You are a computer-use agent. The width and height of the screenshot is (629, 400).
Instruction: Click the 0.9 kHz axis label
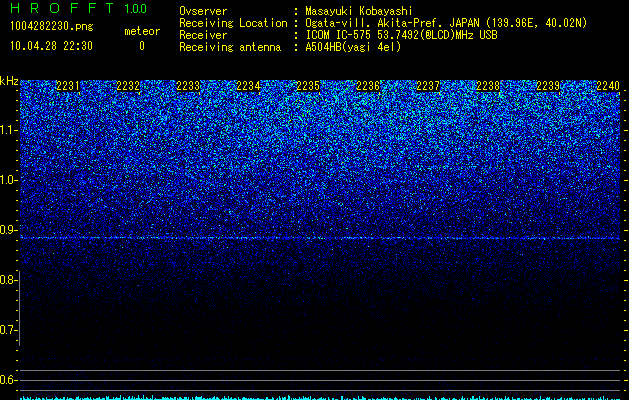coord(9,230)
